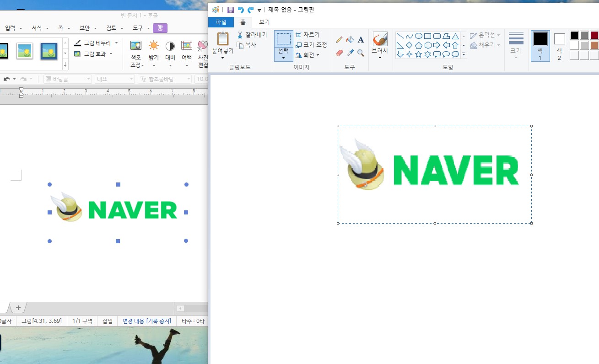The width and height of the screenshot is (599, 364).
Task: Click the 선택 rectangle selection tool
Action: coord(284,39)
